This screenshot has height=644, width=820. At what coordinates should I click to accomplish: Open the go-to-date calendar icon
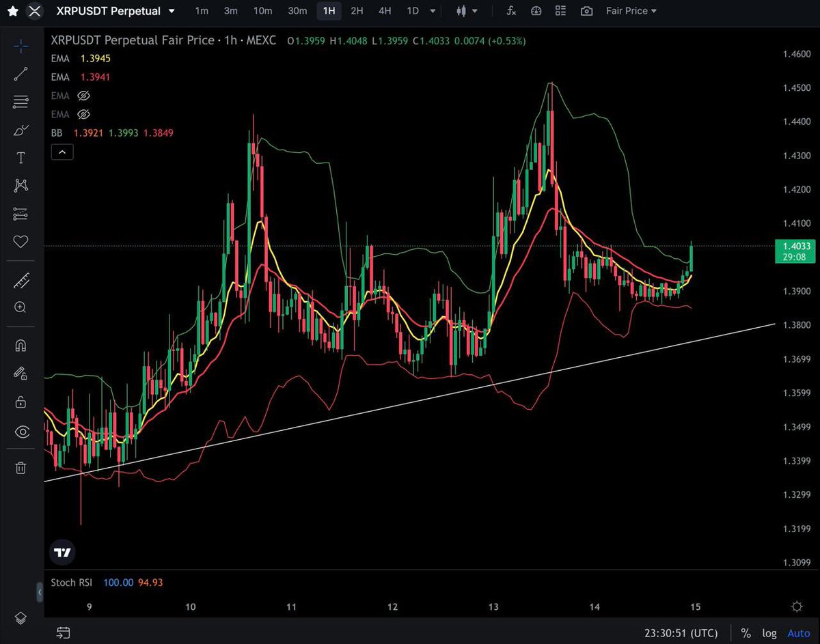[63, 632]
